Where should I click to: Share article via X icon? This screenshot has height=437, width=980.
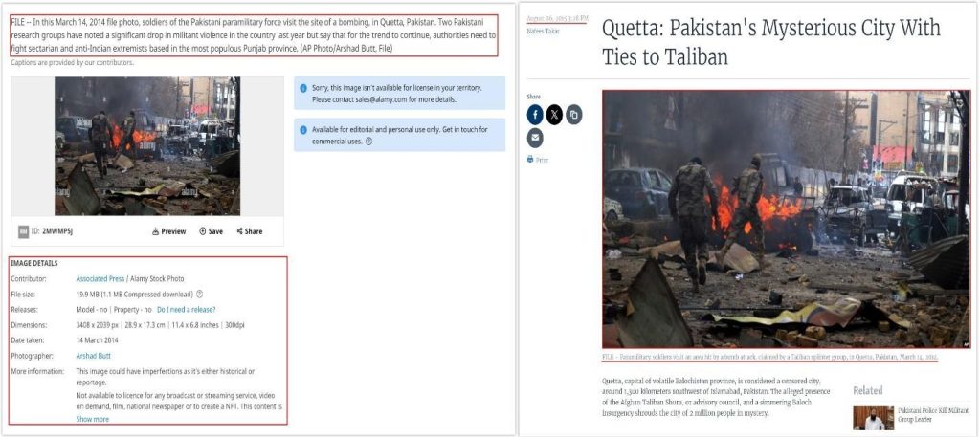coord(554,114)
